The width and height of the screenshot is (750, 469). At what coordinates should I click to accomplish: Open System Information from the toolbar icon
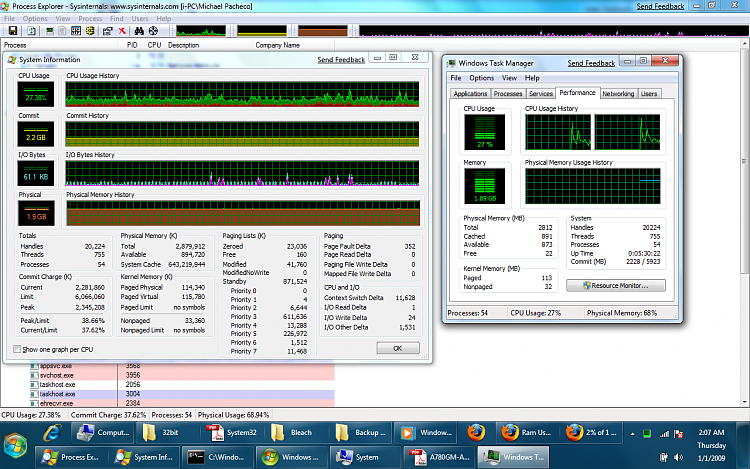click(x=50, y=31)
